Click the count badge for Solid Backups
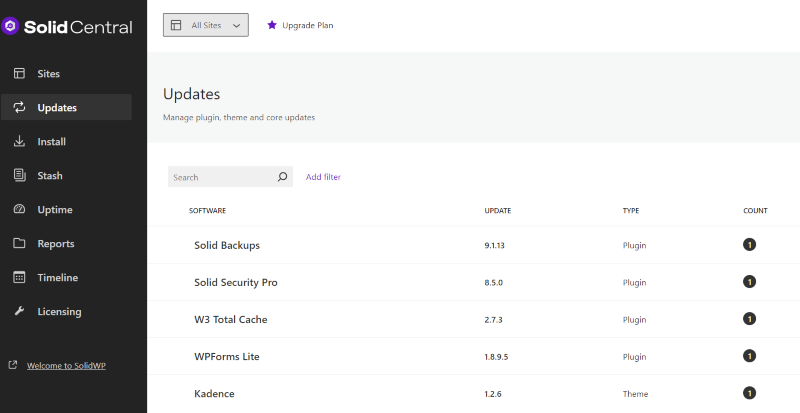This screenshot has width=800, height=413. pos(749,245)
